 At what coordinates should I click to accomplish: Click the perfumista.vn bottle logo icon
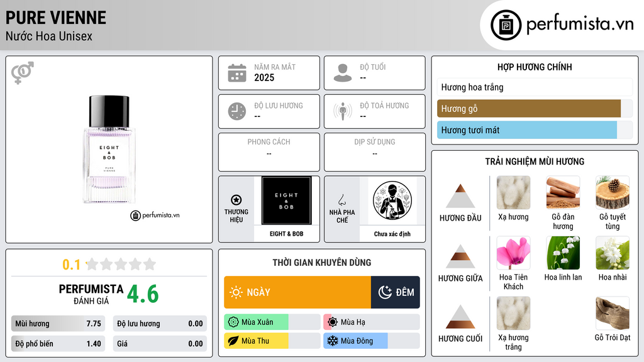(x=506, y=25)
